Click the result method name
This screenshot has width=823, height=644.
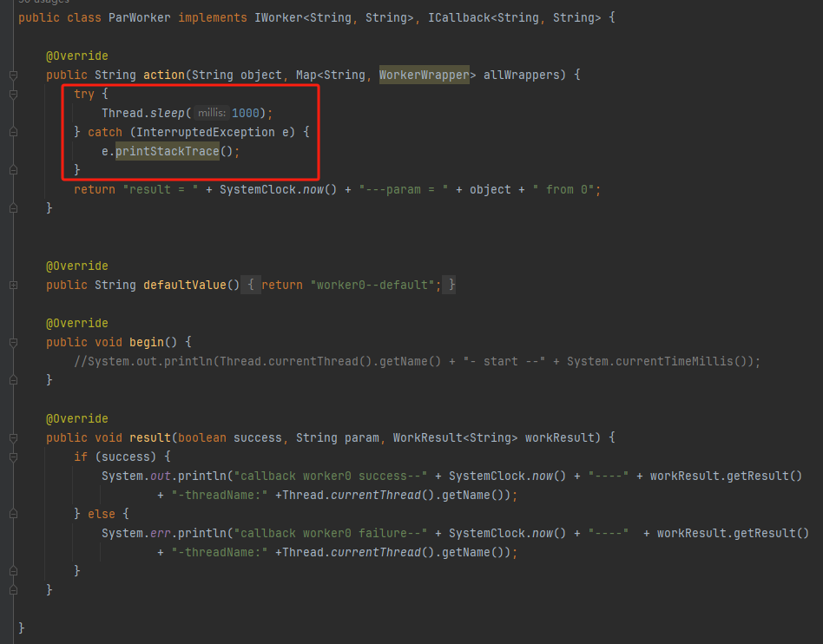(x=150, y=437)
